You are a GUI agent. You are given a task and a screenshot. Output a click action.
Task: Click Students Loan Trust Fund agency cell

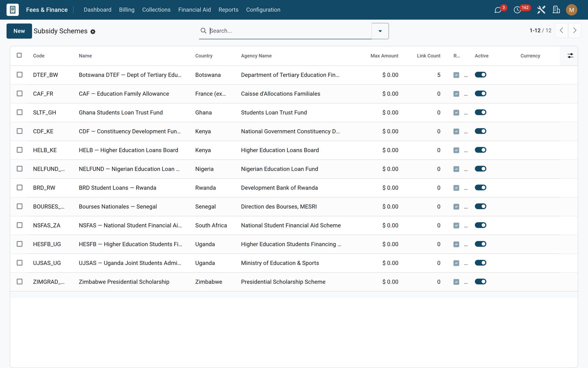coord(274,112)
